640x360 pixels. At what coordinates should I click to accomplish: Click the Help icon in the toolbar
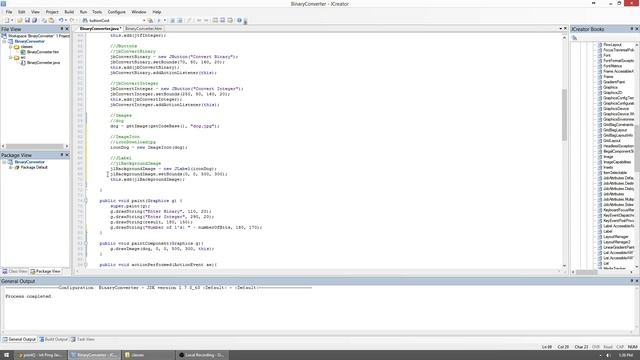tap(239, 20)
